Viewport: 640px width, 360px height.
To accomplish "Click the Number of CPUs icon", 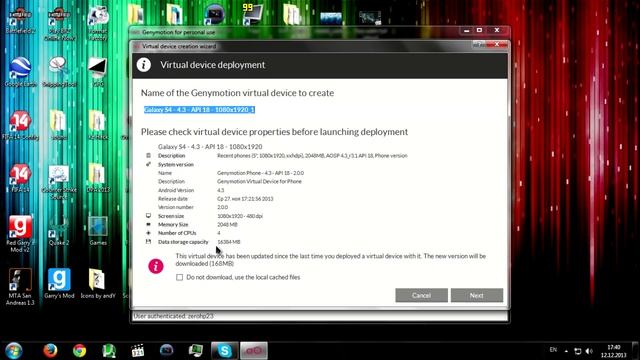I will pyautogui.click(x=148, y=233).
